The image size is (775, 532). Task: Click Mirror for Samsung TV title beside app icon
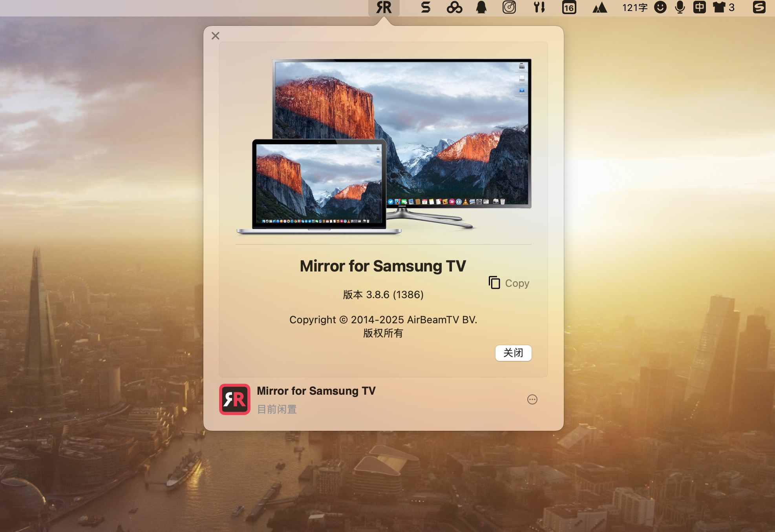point(316,391)
